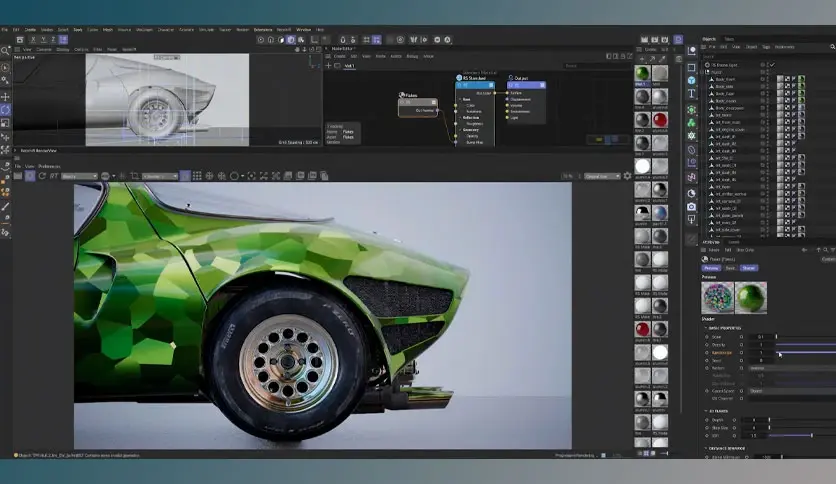Switch to the Takes tab
The width and height of the screenshot is (836, 484).
click(x=729, y=39)
